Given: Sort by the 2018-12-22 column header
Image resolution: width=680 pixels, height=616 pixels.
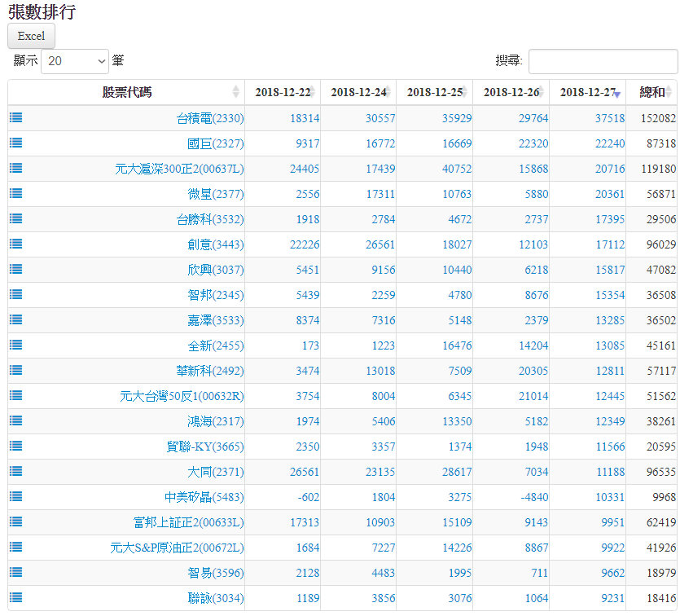Looking at the screenshot, I should pyautogui.click(x=282, y=92).
